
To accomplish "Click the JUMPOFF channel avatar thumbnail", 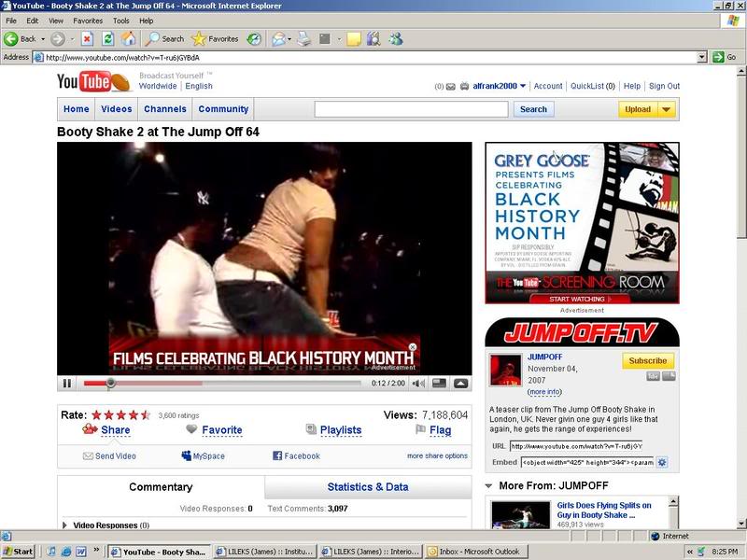I will [506, 370].
